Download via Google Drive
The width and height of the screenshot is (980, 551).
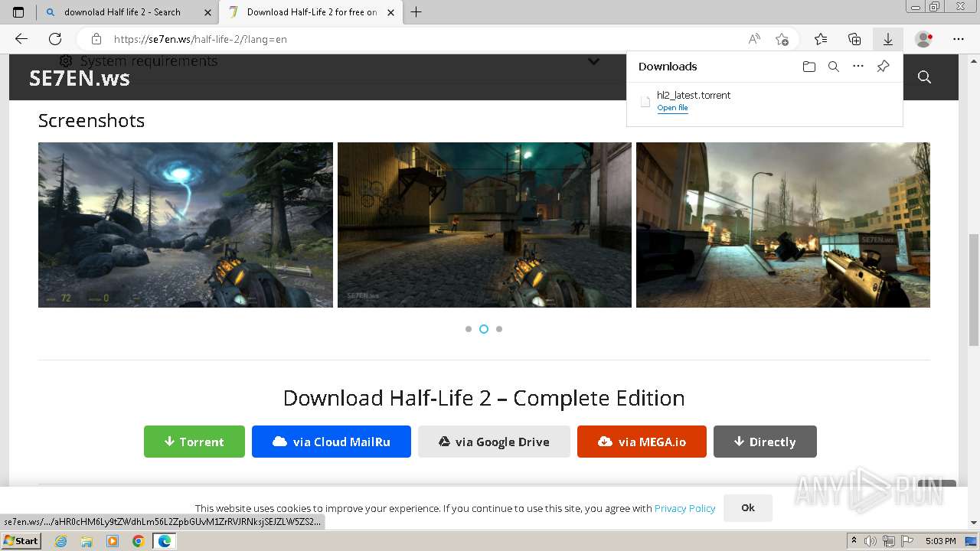pyautogui.click(x=494, y=442)
